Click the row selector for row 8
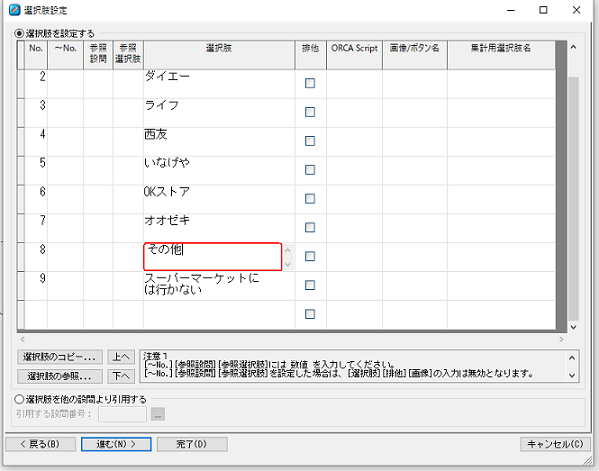 [x=21, y=257]
